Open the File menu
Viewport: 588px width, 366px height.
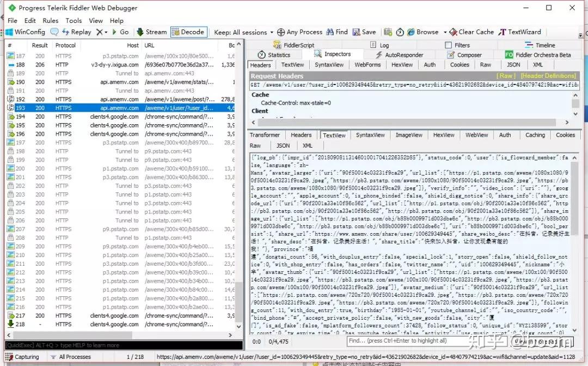click(x=13, y=21)
